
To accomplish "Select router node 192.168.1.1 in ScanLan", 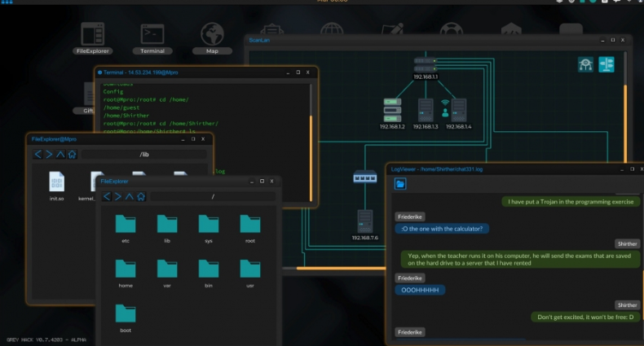I will 426,68.
